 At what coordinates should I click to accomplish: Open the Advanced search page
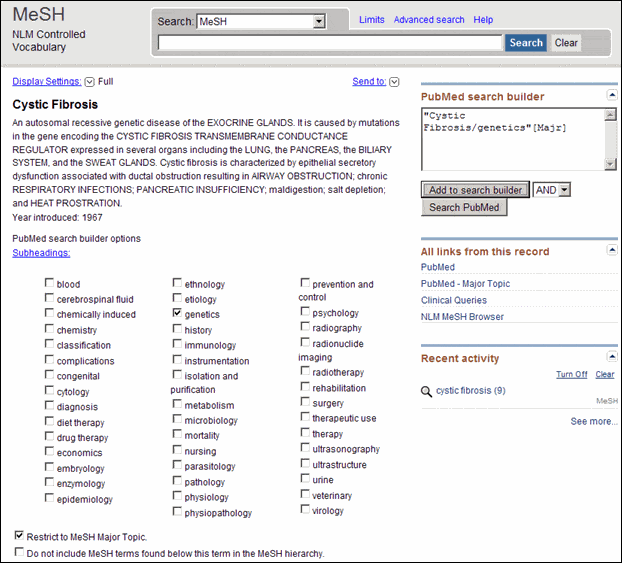(x=429, y=20)
